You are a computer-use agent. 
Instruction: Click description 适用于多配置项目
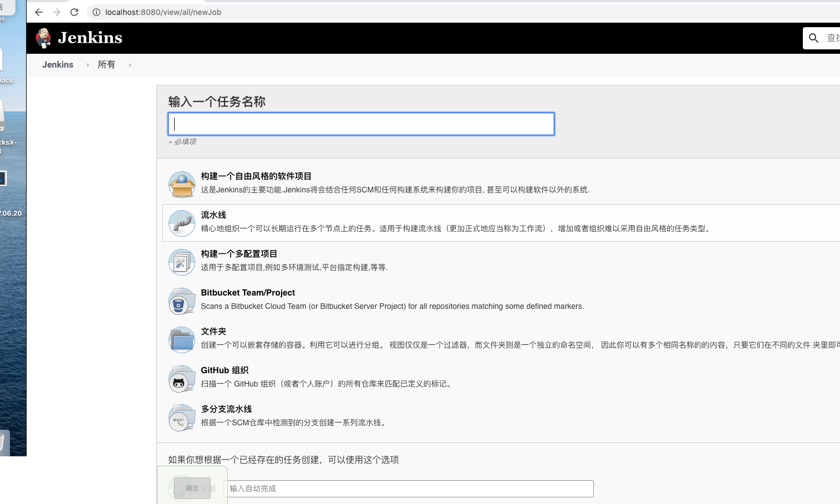tap(294, 267)
